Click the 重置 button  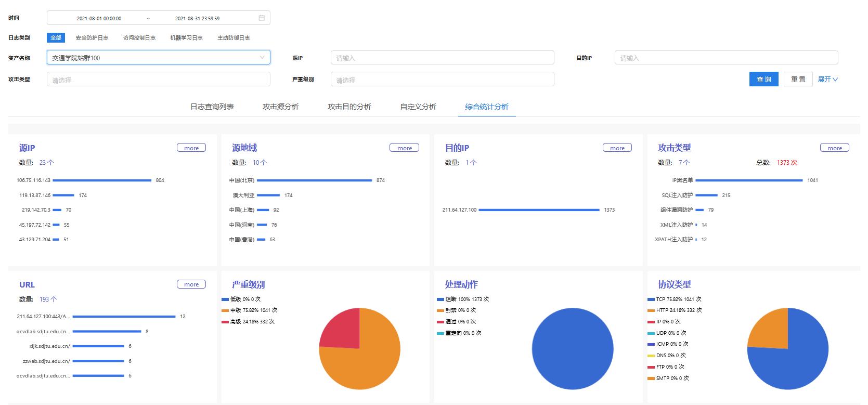click(798, 79)
